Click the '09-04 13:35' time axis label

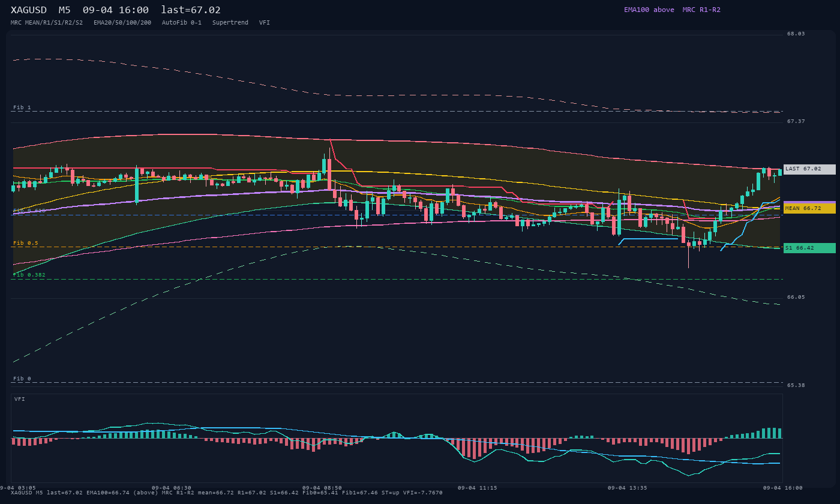[628, 488]
